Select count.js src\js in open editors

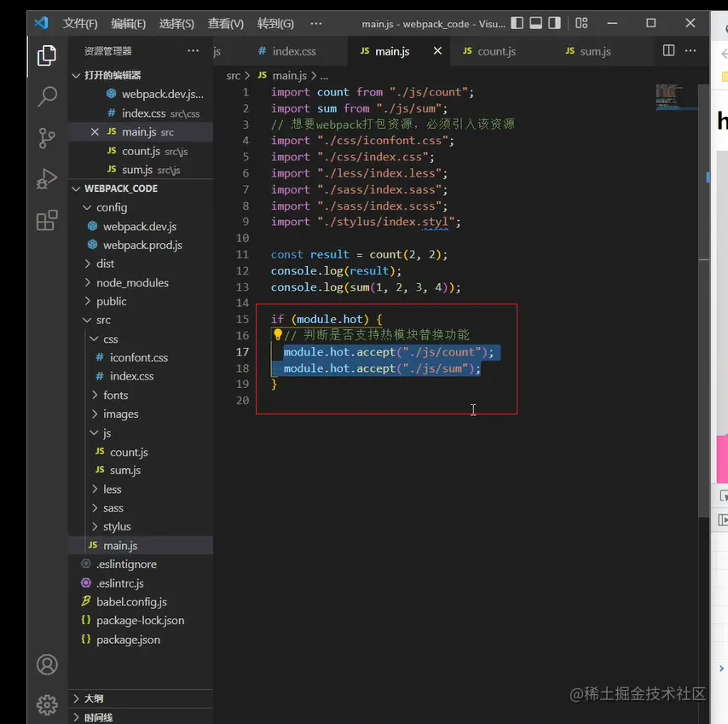(x=140, y=152)
